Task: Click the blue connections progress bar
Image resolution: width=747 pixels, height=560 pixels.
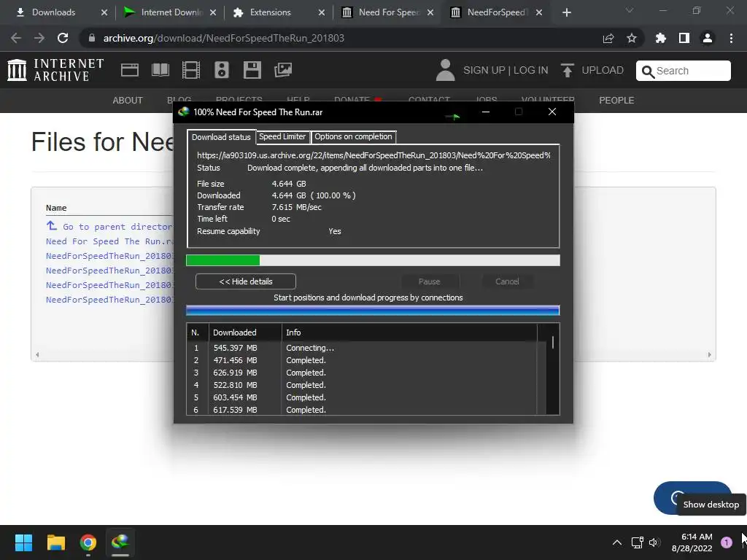Action: pos(373,311)
